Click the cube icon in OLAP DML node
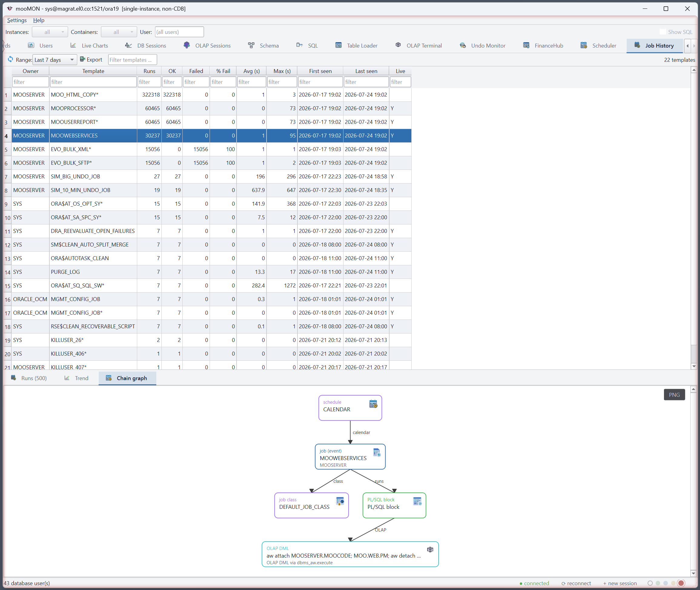This screenshot has width=700, height=590. click(x=430, y=549)
